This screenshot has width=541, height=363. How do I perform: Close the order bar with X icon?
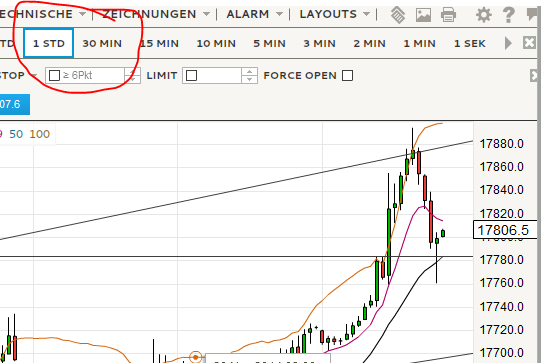pos(535,75)
